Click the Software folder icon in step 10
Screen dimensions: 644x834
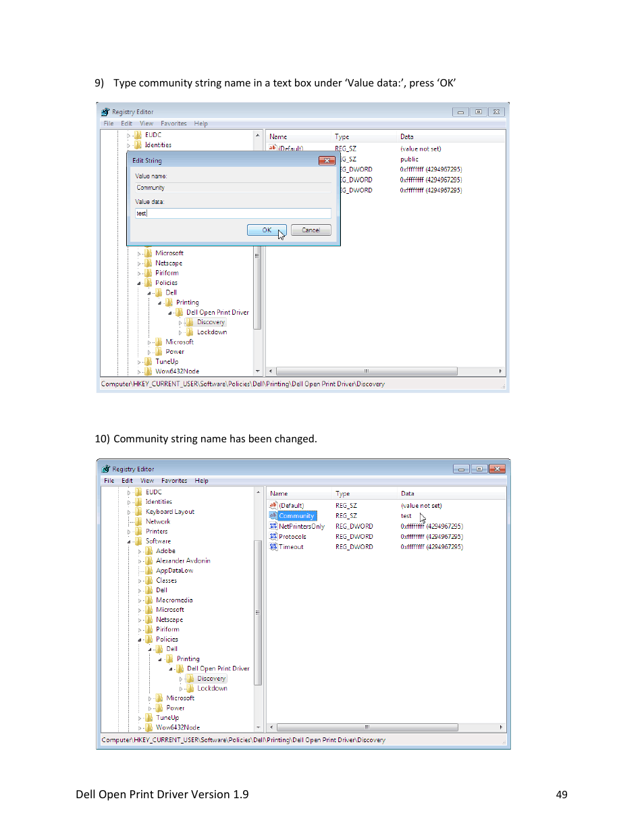139,541
